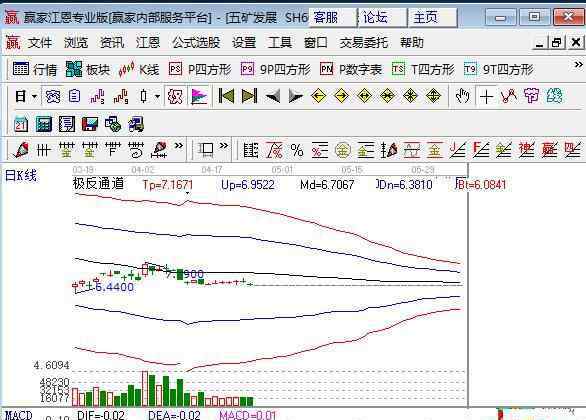Click the yellow diamond horizontal-compress icon
Viewport: 586px width, 420px height.
coord(388,96)
